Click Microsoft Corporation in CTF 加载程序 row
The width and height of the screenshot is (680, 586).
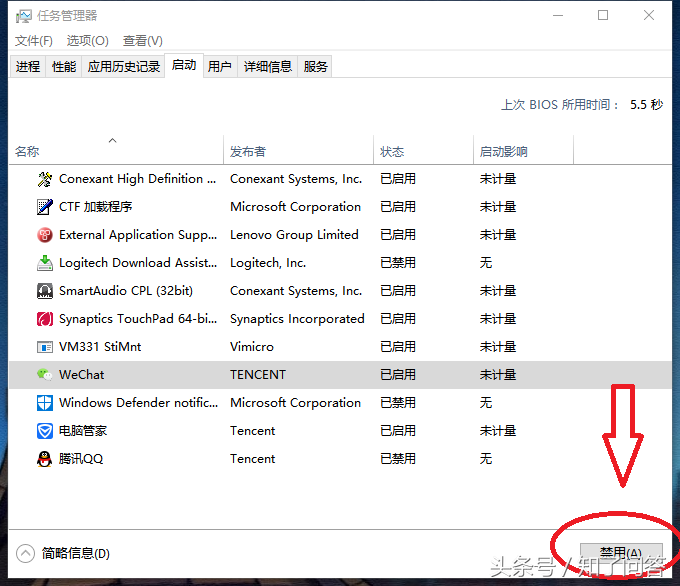tap(295, 207)
